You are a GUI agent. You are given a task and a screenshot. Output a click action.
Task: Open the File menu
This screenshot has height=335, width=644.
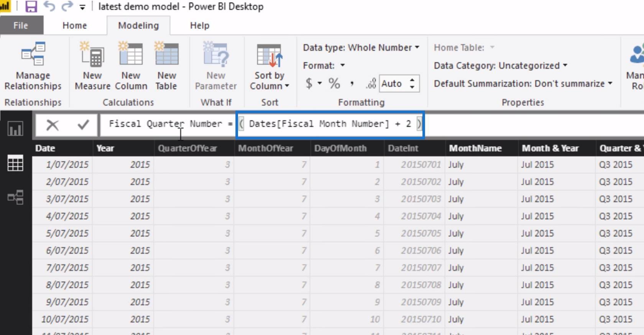click(x=21, y=25)
